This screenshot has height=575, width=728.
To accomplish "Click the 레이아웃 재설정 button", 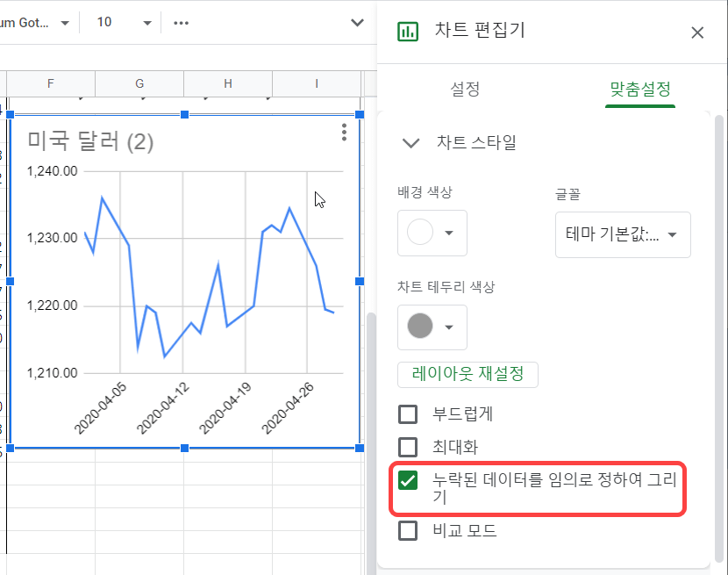I will [x=467, y=374].
